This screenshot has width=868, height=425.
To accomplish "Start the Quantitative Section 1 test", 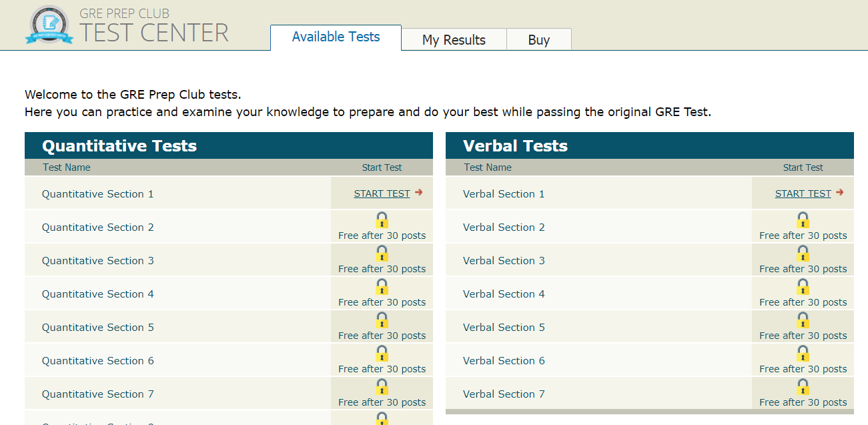I will pos(382,193).
